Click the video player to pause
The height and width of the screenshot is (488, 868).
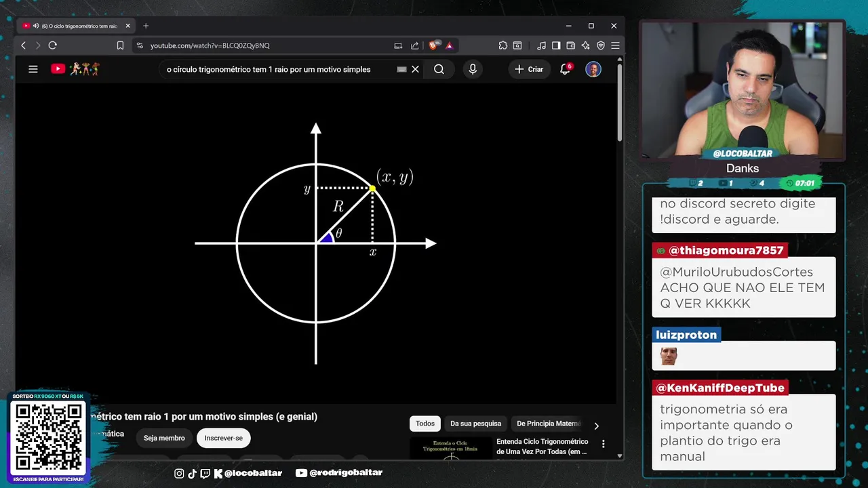[x=315, y=243]
